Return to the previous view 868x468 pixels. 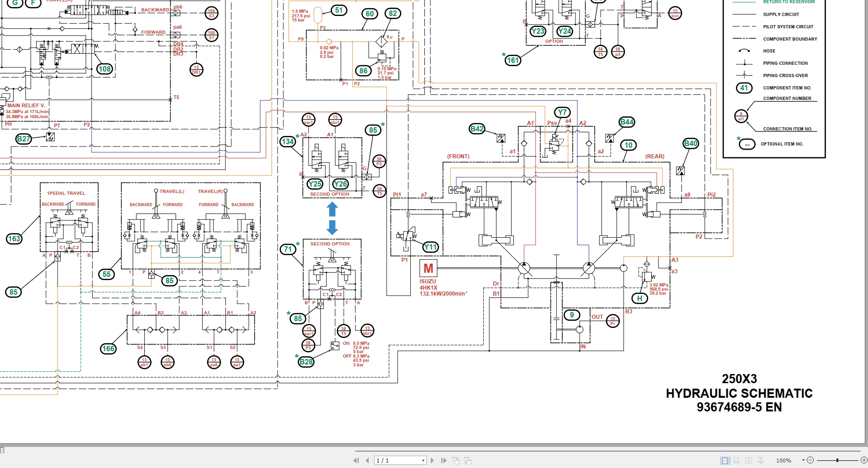[x=457, y=460]
